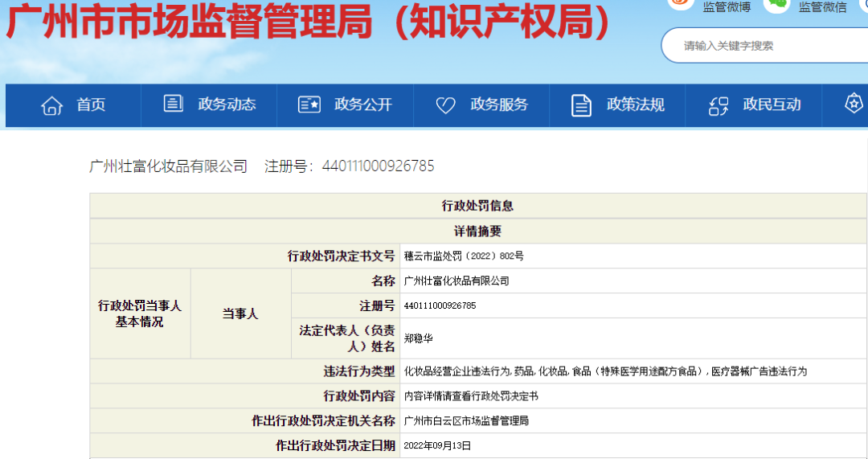Open the 政务动态 menu
Image resolution: width=868 pixels, height=459 pixels.
(x=227, y=105)
